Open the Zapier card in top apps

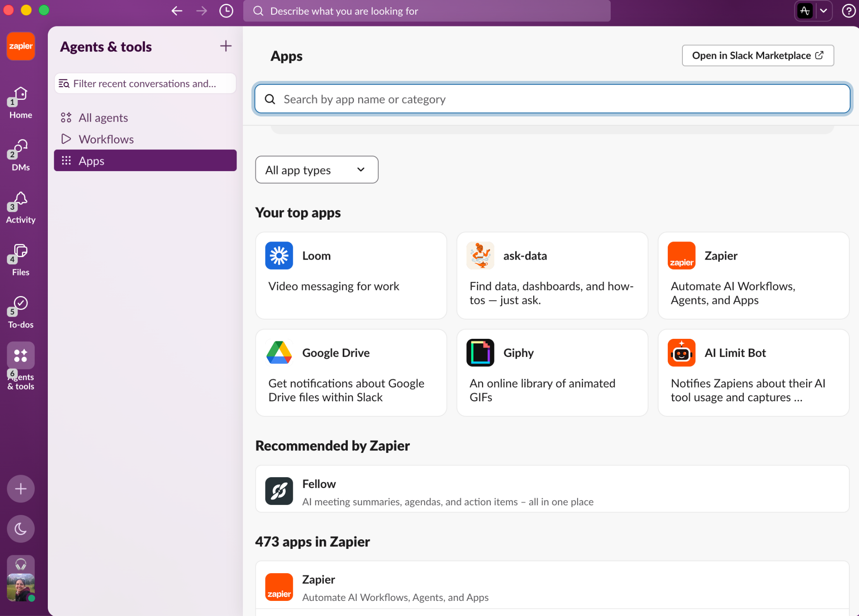point(753,276)
